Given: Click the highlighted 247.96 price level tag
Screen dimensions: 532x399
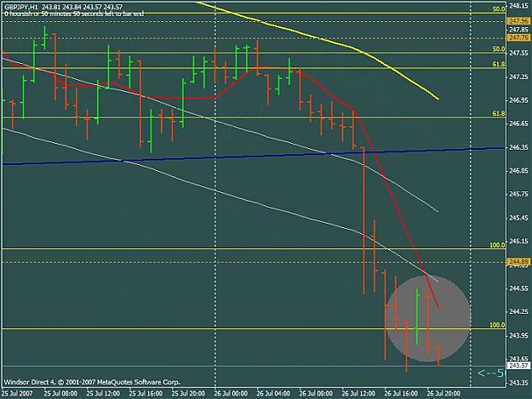Looking at the screenshot, I should 518,21.
